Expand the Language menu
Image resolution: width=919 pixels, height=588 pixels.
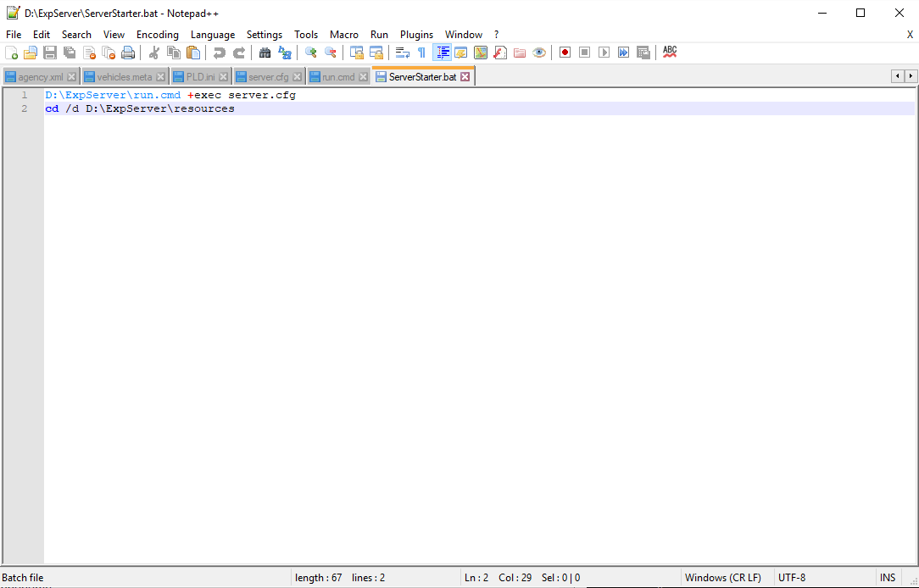coord(213,35)
